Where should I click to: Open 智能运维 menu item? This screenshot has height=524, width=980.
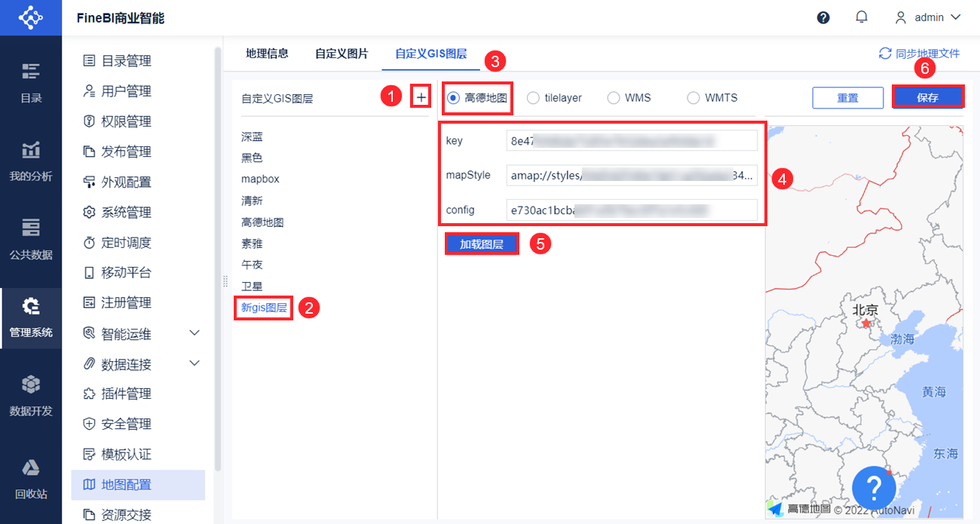tap(138, 333)
